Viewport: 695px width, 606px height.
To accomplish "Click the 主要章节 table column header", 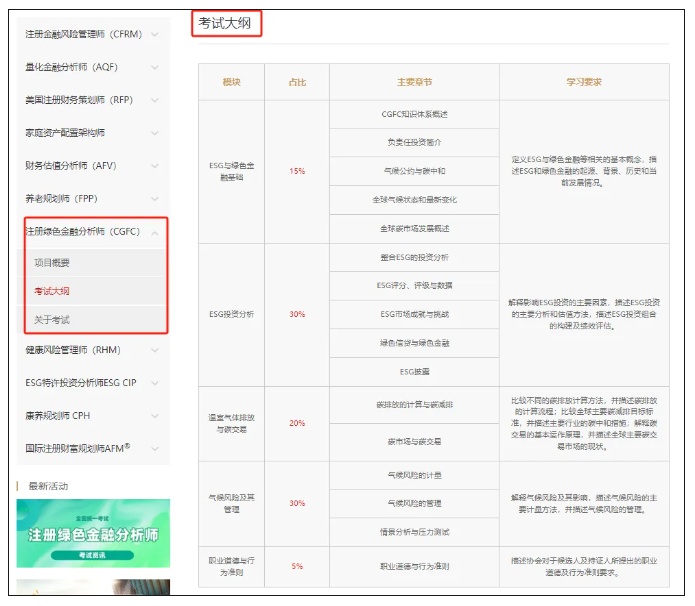I will tap(414, 82).
